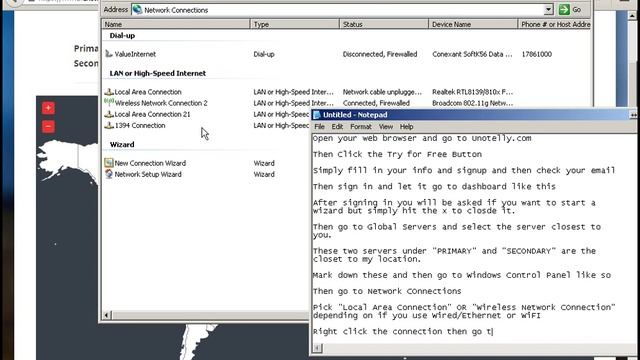
Task: Click the 'Dial-up' group heading
Action: point(122,36)
